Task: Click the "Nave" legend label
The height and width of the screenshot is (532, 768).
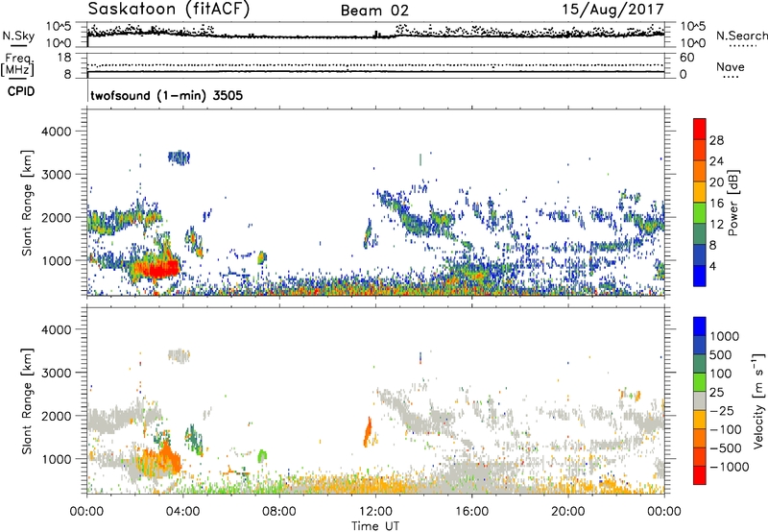Action: coord(731,66)
